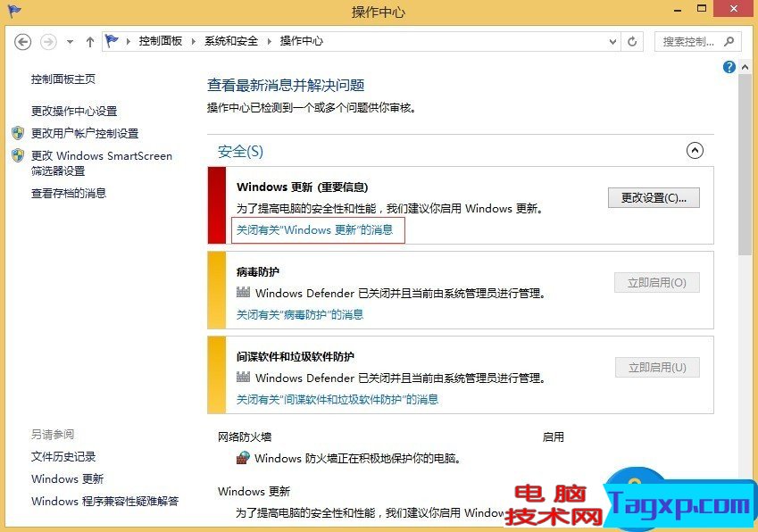
Task: Maximize the 操作中心 window
Action: [x=702, y=8]
